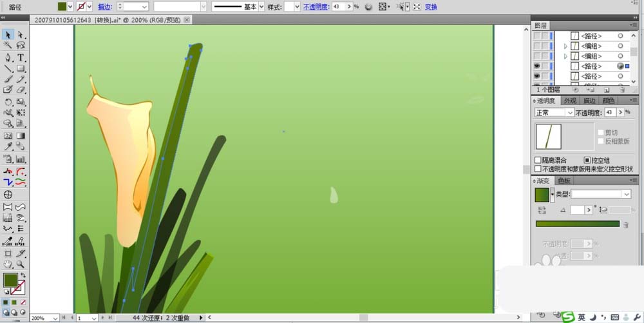Show the top <路径> row
Viewport: 644px width, 323px height.
coord(537,36)
